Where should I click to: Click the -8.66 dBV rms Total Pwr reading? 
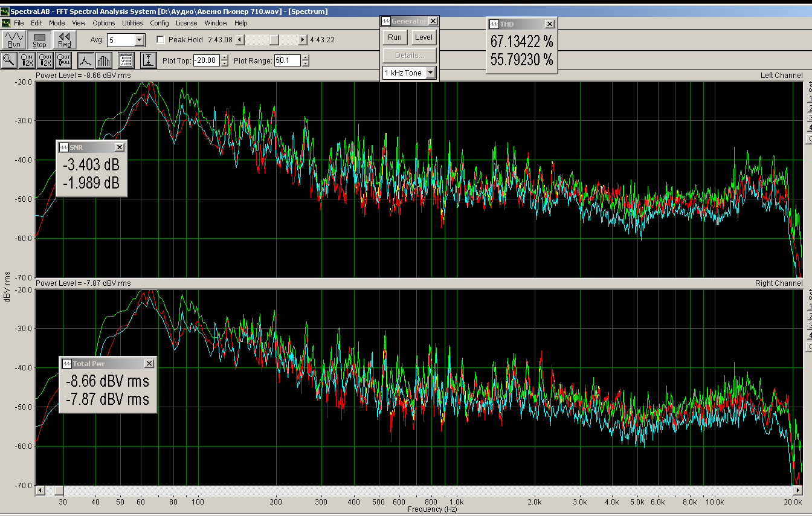pyautogui.click(x=108, y=382)
